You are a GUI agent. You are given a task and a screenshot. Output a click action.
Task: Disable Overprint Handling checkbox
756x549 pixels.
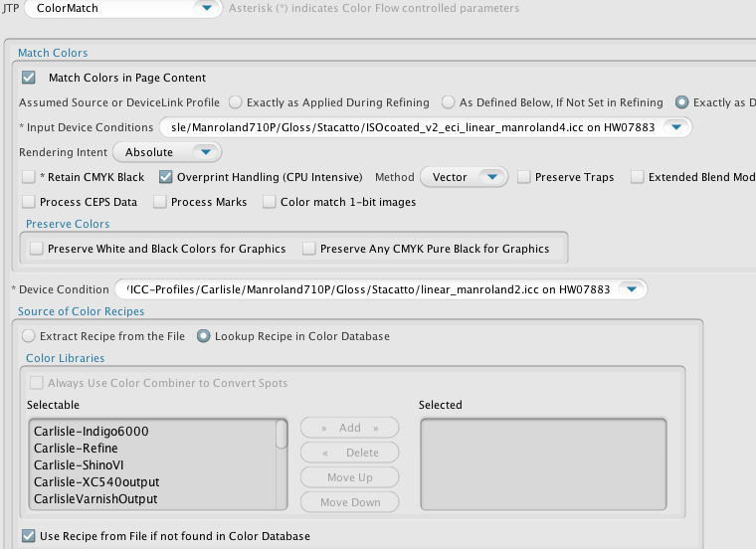[x=166, y=177]
